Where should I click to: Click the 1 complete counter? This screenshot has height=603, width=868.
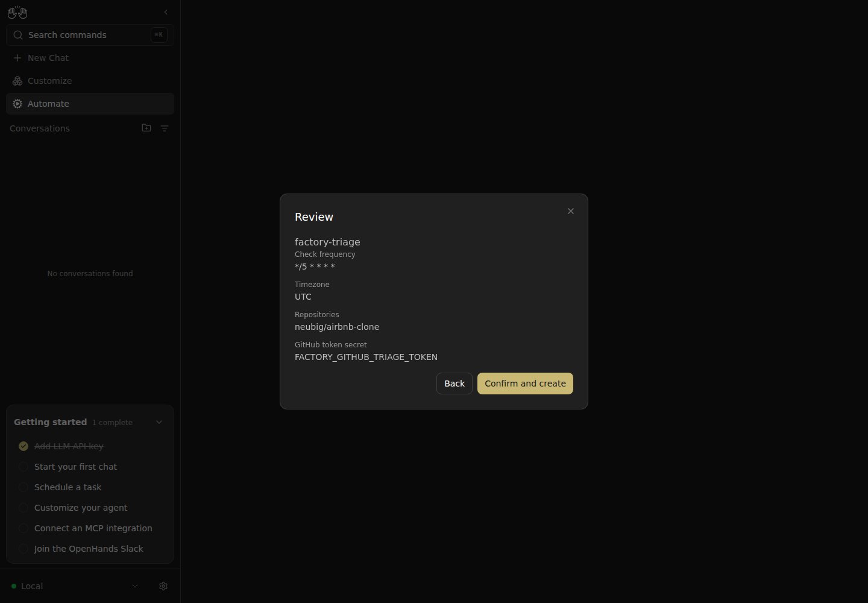pos(112,423)
